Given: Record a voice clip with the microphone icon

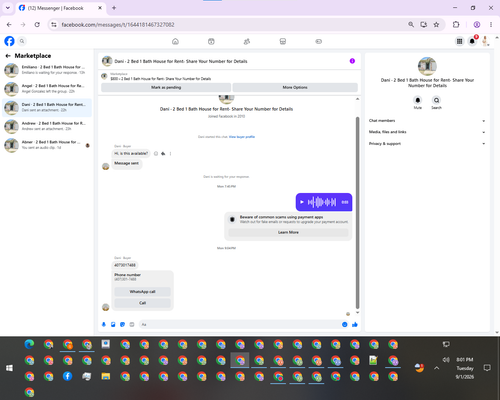Looking at the screenshot, I should click(x=104, y=324).
